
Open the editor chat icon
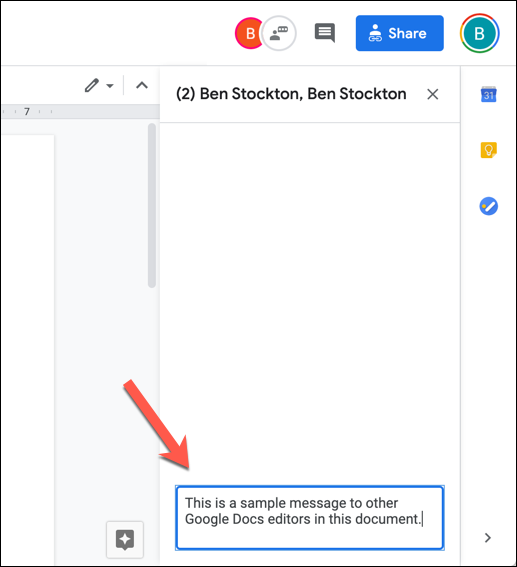(x=279, y=33)
